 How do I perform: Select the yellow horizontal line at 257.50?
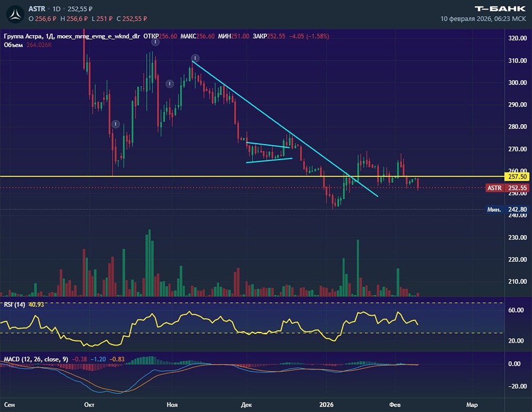[252, 177]
